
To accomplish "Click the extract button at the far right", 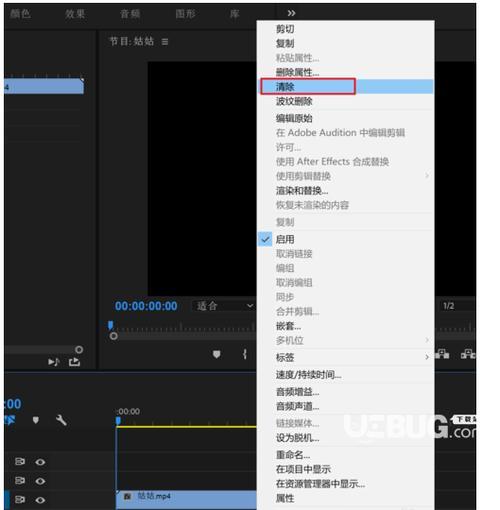I will click(468, 354).
